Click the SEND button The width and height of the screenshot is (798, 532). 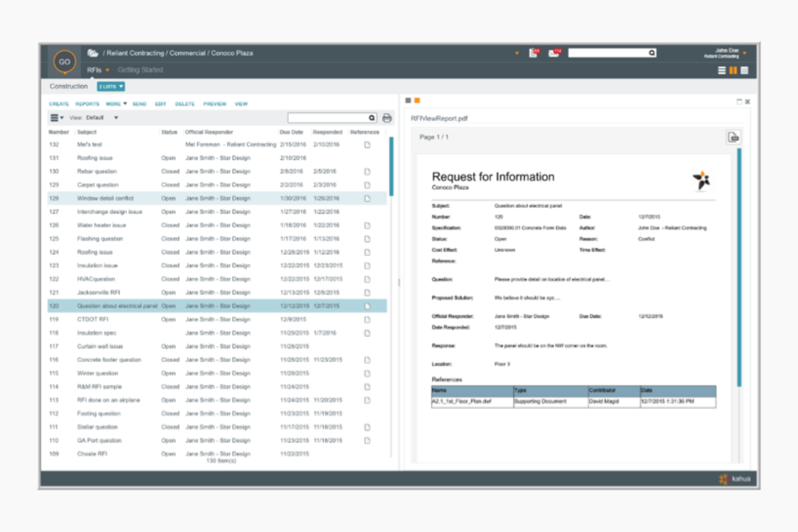pyautogui.click(x=139, y=104)
